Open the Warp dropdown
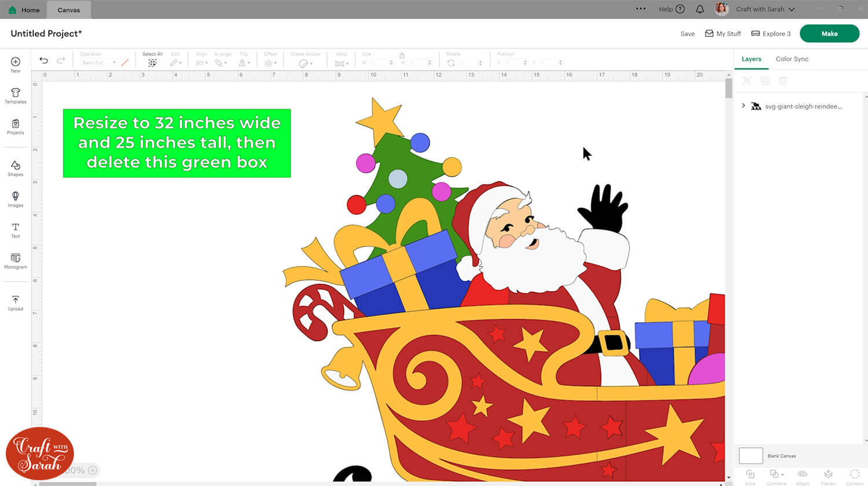 (341, 63)
